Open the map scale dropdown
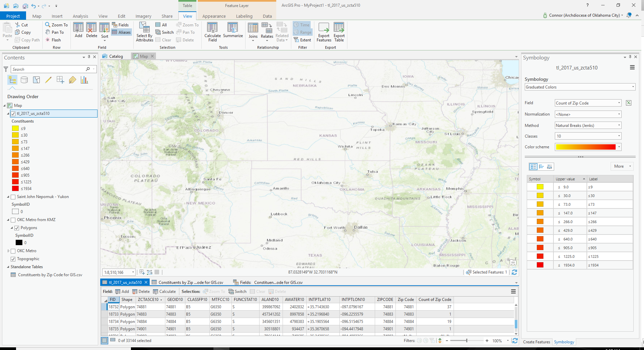 tap(133, 272)
